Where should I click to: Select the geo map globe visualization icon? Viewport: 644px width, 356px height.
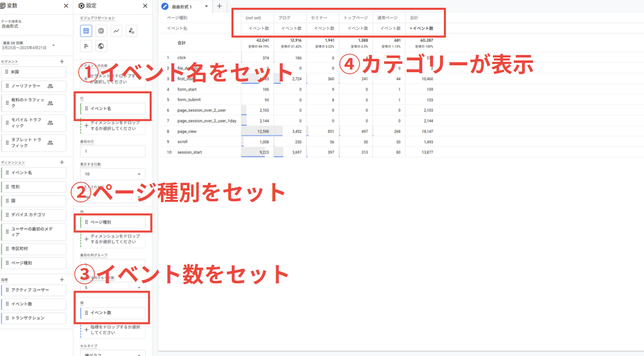point(102,46)
